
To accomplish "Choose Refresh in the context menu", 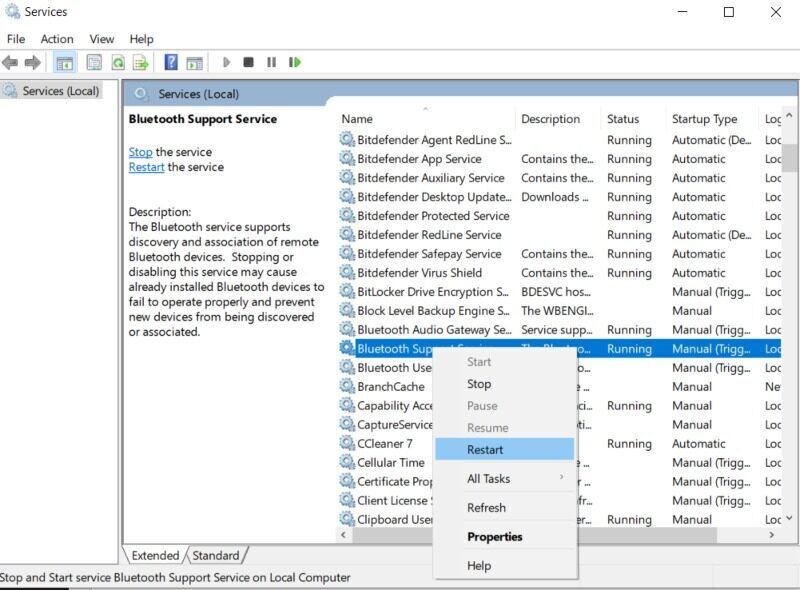I will [x=505, y=507].
